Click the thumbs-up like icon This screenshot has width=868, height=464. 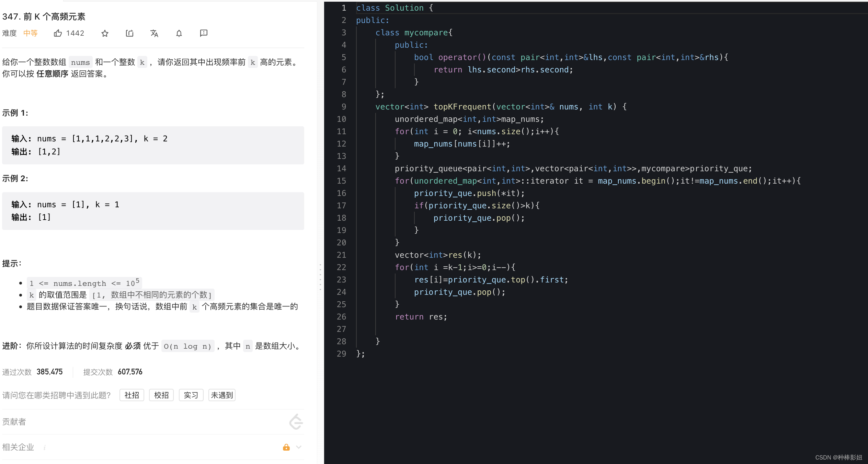pos(58,33)
